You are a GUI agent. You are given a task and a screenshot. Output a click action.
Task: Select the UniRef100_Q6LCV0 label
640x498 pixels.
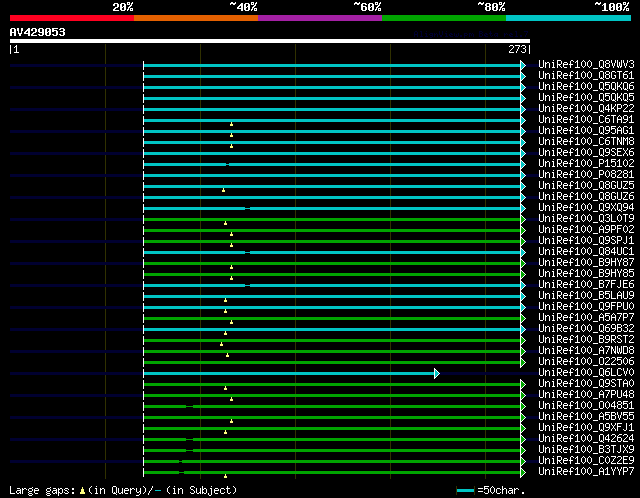pyautogui.click(x=586, y=373)
